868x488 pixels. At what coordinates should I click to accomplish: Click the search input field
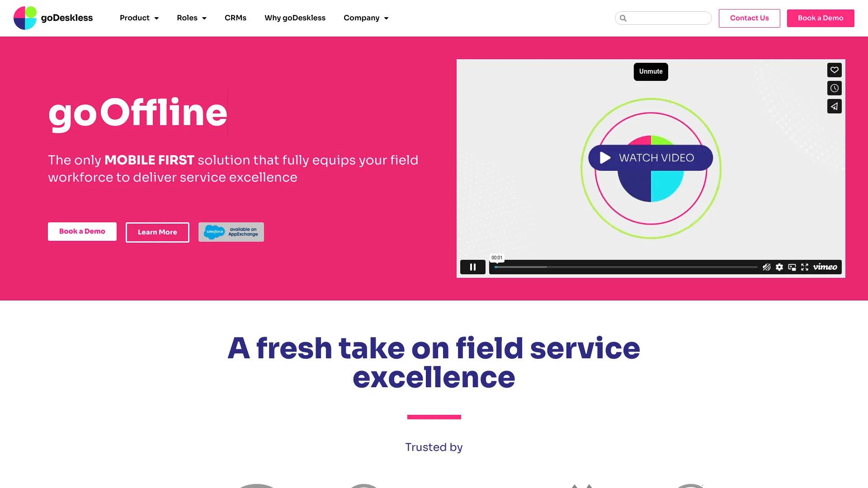pyautogui.click(x=663, y=18)
